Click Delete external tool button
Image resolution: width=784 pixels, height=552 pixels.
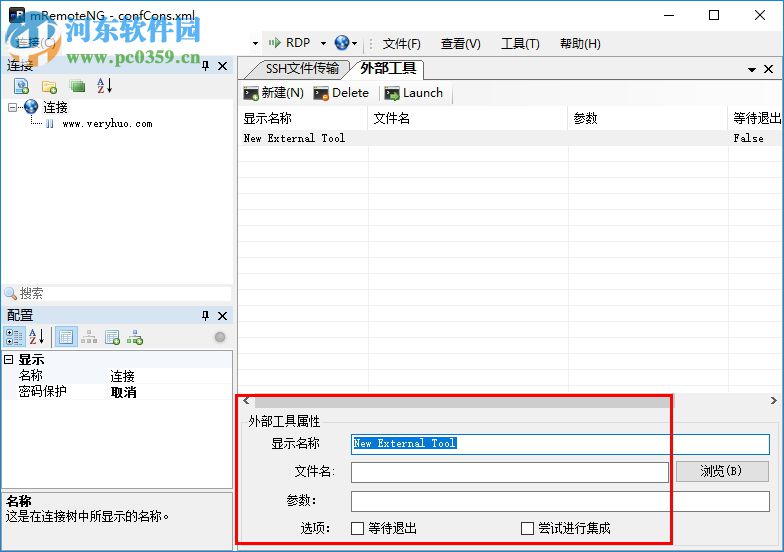click(341, 93)
